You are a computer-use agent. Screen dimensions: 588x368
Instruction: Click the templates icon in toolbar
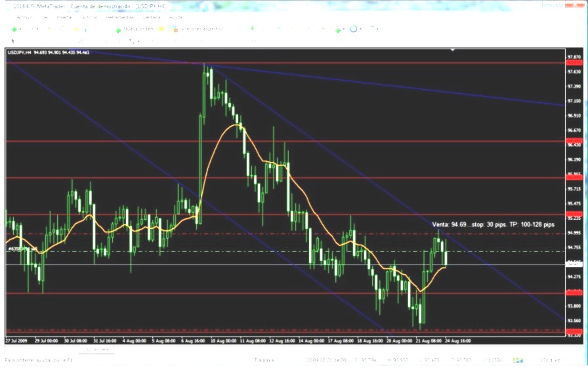tap(371, 30)
